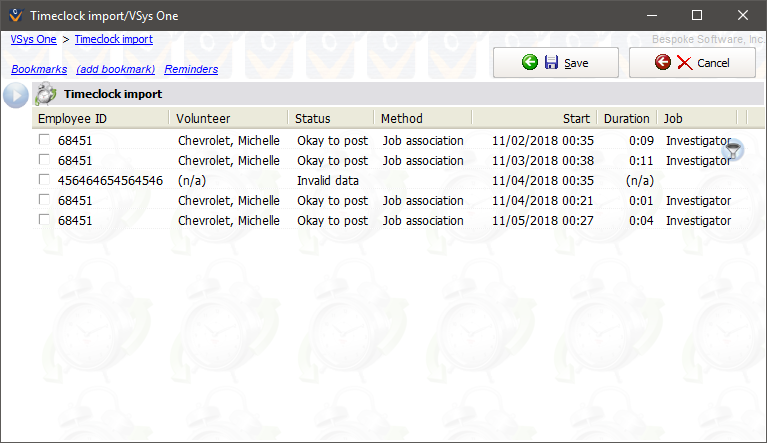Maximize the Timeclock import window
Screen dimensions: 767x443
[x=697, y=15]
